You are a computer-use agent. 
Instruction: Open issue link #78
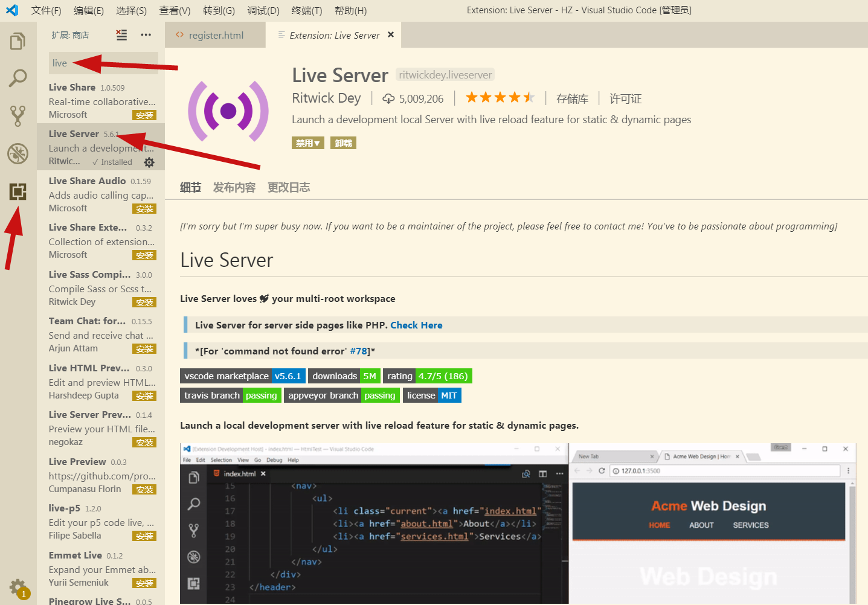[359, 351]
